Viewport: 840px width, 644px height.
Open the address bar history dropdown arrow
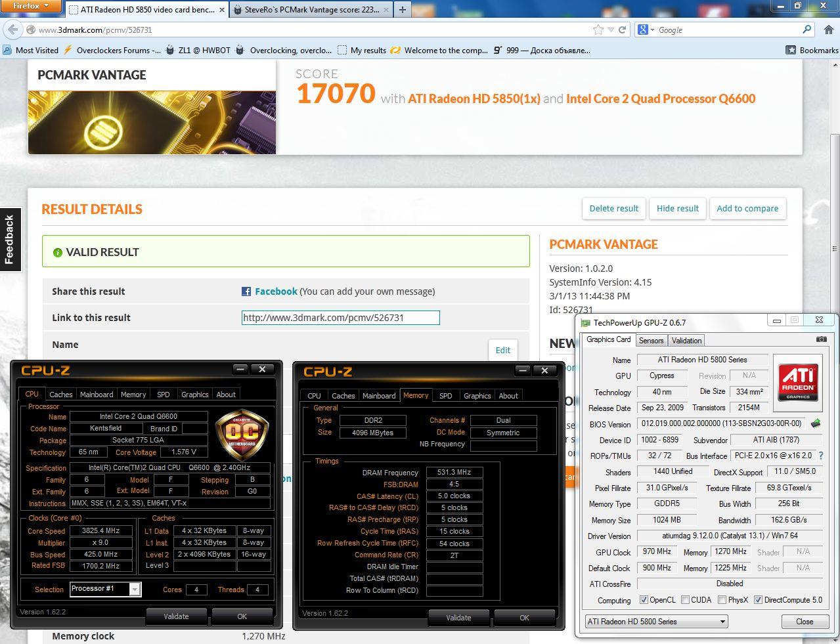(611, 30)
